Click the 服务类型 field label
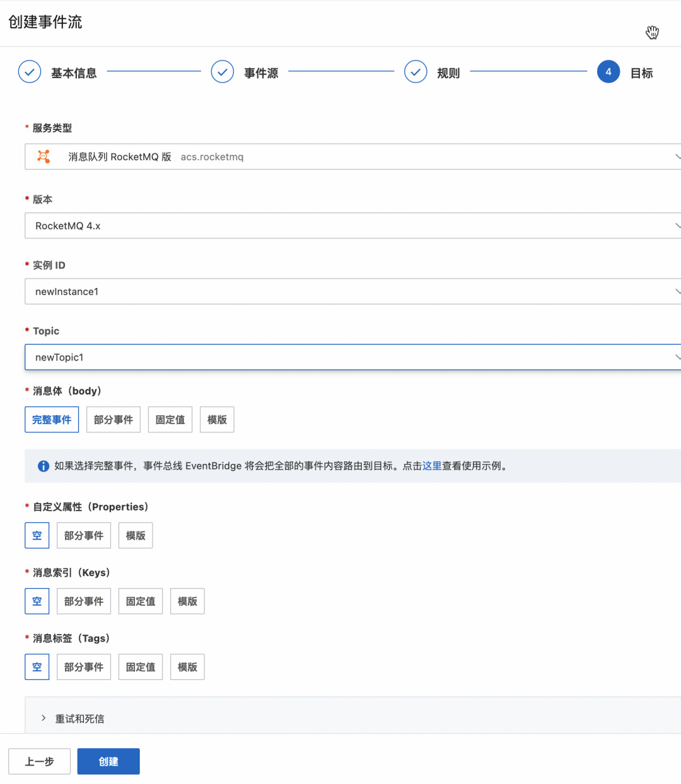The image size is (681, 784). [52, 128]
